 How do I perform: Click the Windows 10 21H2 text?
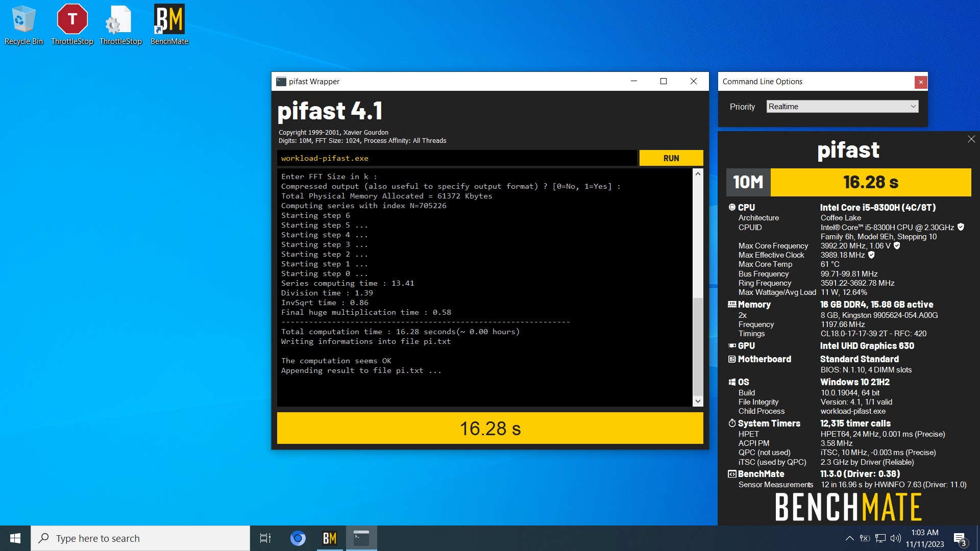pos(855,382)
